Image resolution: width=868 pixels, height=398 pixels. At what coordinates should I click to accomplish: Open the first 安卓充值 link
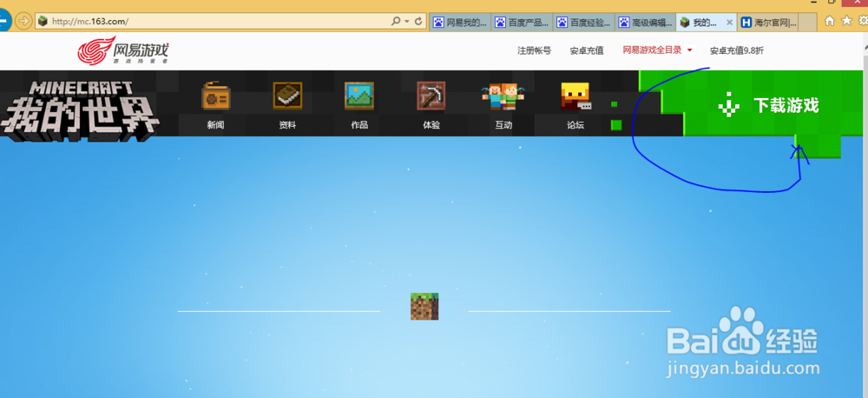(x=587, y=50)
